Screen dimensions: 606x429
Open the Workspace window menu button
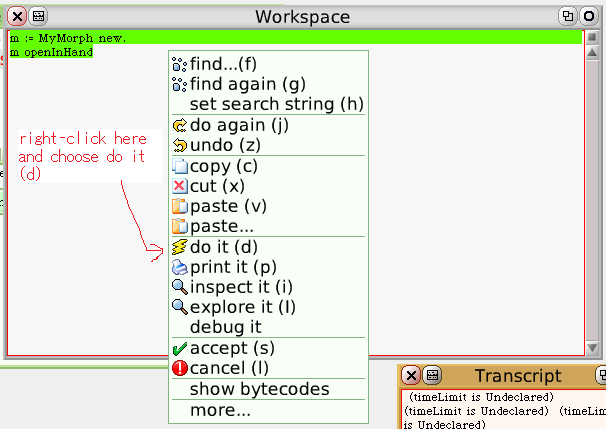(x=38, y=16)
